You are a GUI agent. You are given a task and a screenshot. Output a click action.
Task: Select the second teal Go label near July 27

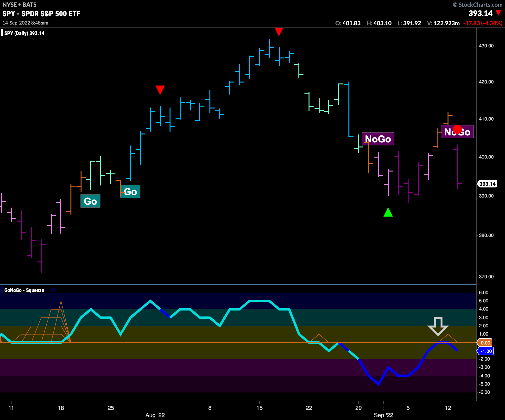click(130, 191)
